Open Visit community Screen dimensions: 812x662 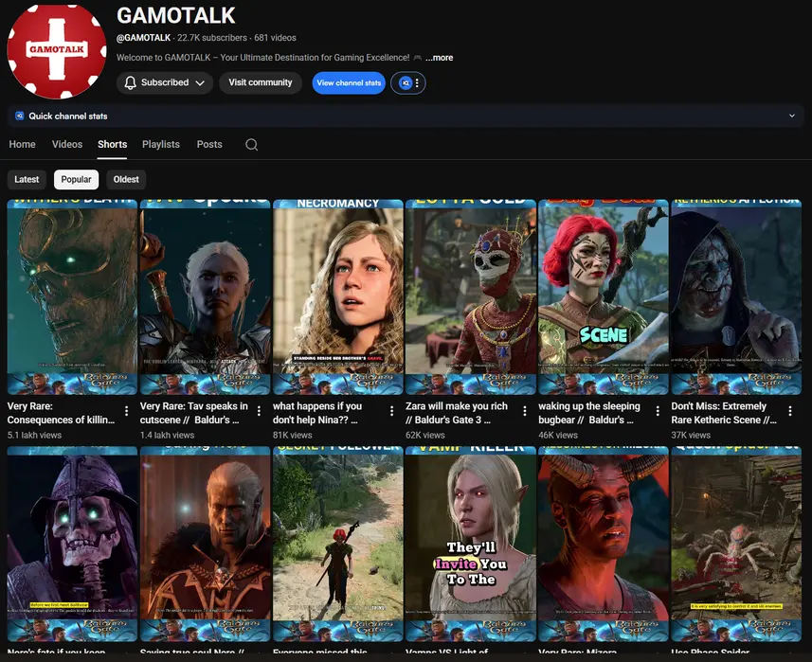(x=261, y=82)
